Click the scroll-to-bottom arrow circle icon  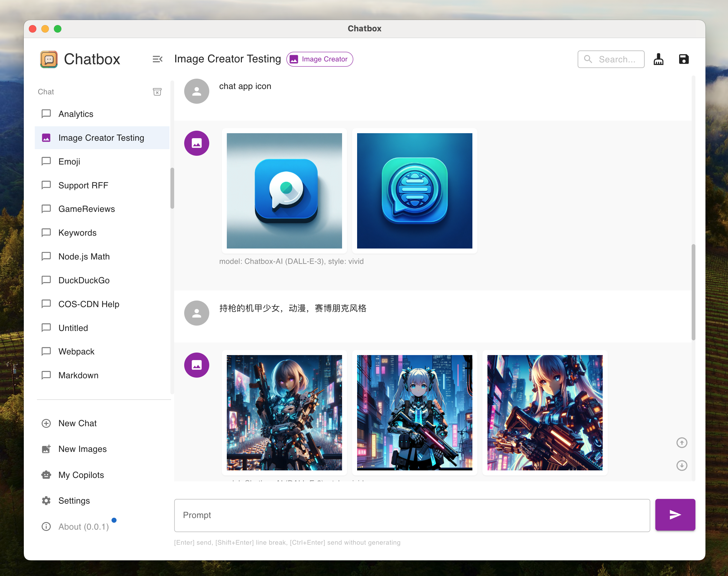click(x=682, y=465)
